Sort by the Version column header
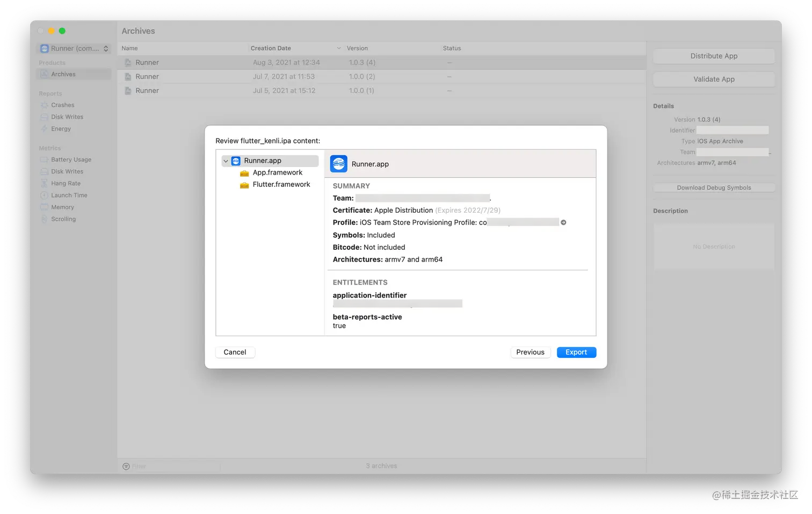The width and height of the screenshot is (812, 514). pyautogui.click(x=392, y=48)
